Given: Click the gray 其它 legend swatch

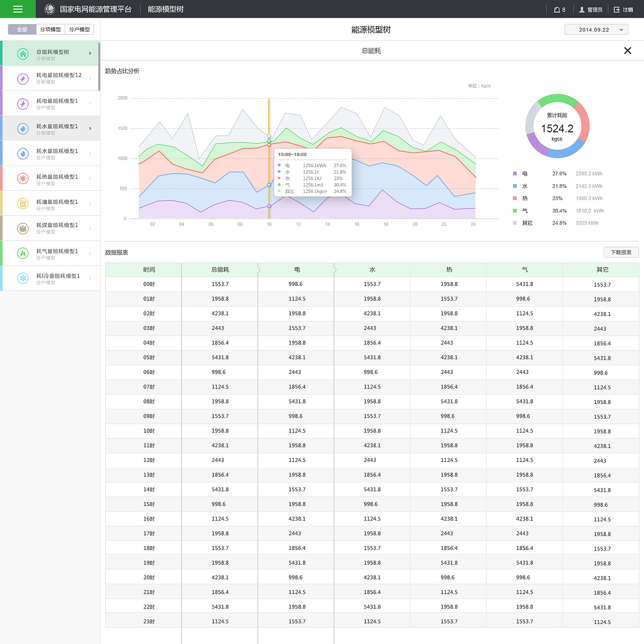Looking at the screenshot, I should click(515, 223).
